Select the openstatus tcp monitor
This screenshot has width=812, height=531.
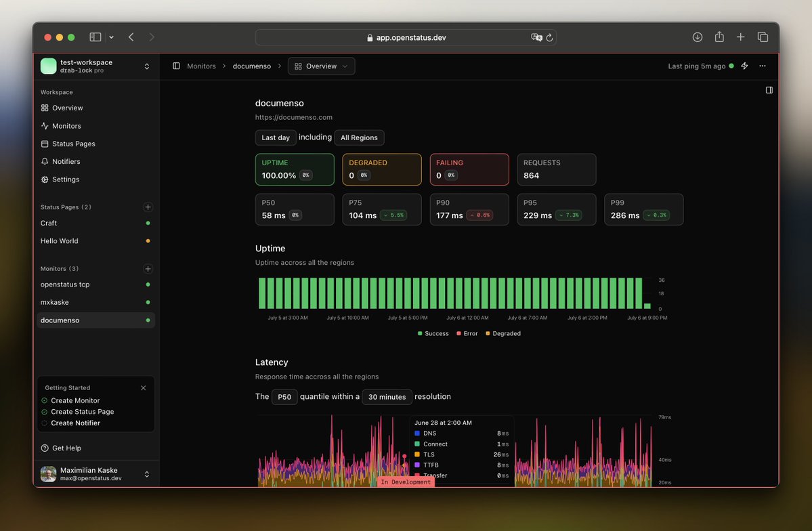click(95, 284)
